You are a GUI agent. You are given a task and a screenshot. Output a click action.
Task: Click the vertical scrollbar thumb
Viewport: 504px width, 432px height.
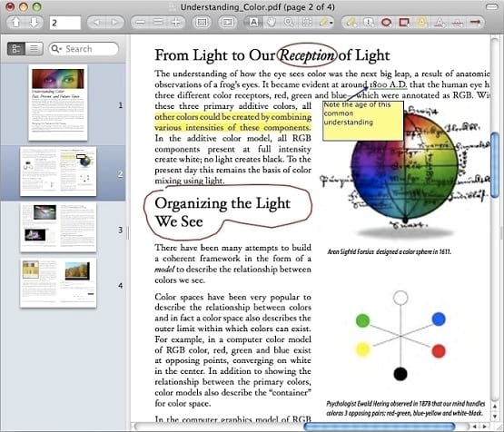(495, 165)
